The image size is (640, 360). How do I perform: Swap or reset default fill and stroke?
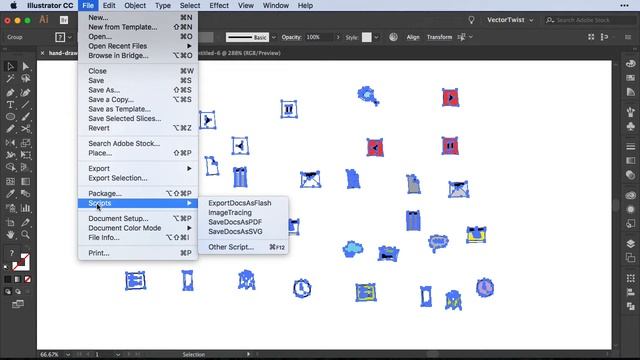[6, 267]
